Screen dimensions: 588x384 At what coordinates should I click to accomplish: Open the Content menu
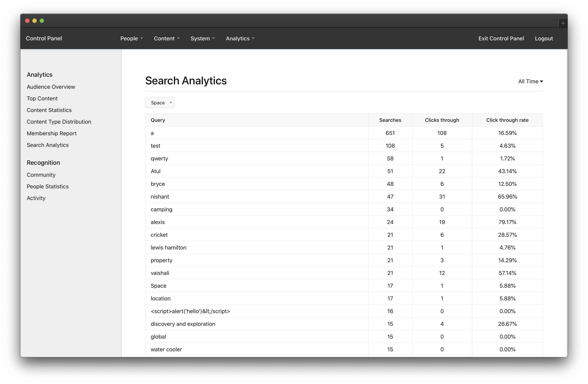[x=167, y=38]
